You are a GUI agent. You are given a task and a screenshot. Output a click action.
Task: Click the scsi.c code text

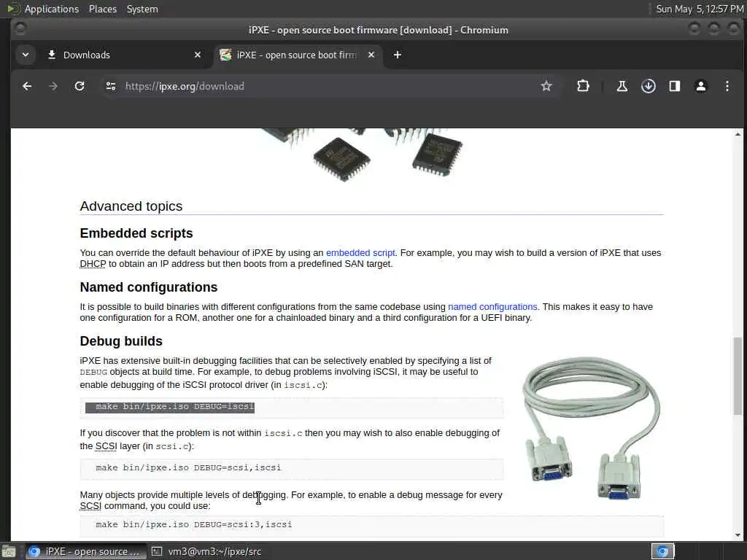(172, 446)
